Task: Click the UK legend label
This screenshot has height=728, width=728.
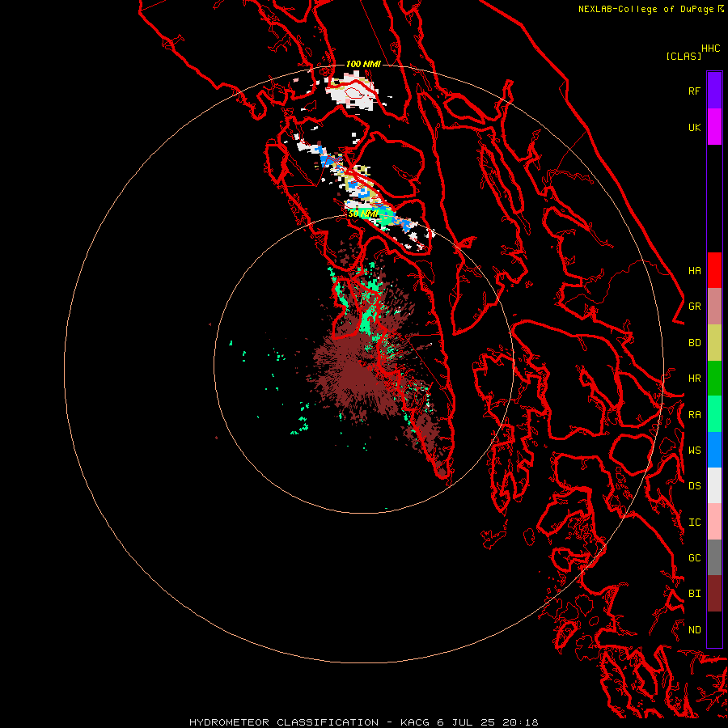Action: click(x=694, y=127)
